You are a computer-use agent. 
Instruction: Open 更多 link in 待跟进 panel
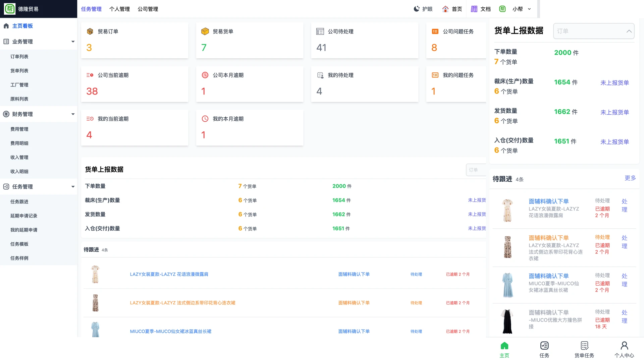pos(630,178)
